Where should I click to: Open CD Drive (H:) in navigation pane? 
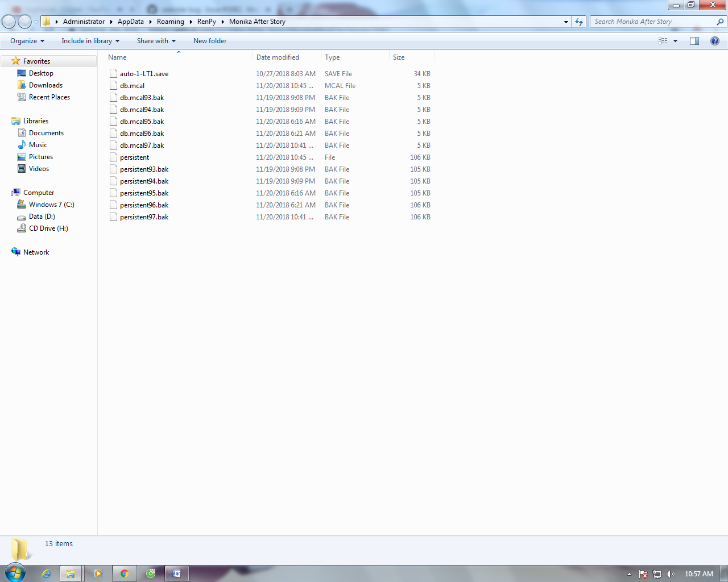48,228
